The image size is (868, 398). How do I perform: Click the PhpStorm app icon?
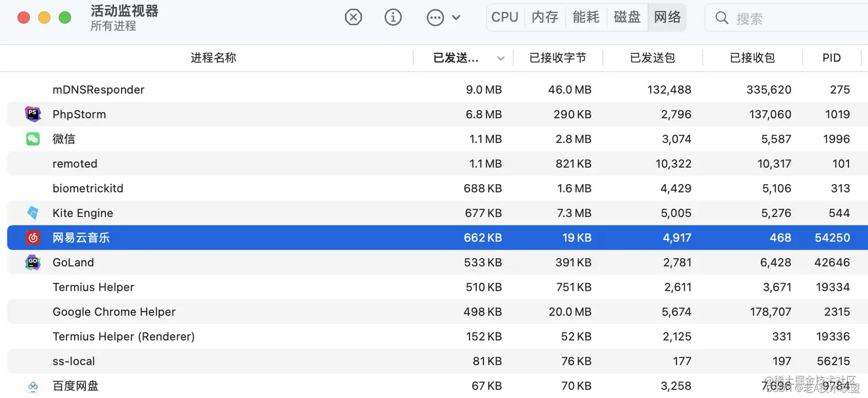(x=33, y=114)
